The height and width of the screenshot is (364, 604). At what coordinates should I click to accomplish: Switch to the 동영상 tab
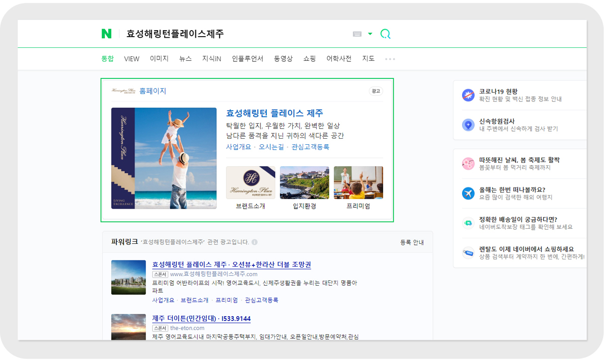(283, 59)
